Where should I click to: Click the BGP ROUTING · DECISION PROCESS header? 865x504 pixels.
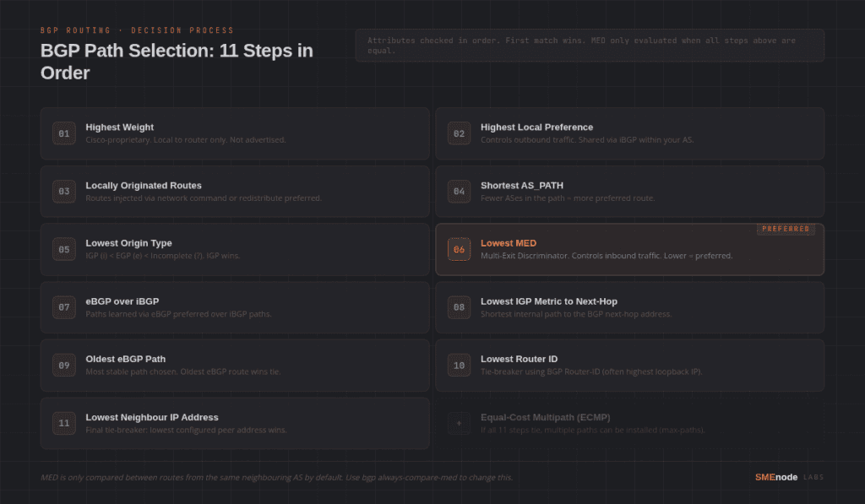coord(137,30)
